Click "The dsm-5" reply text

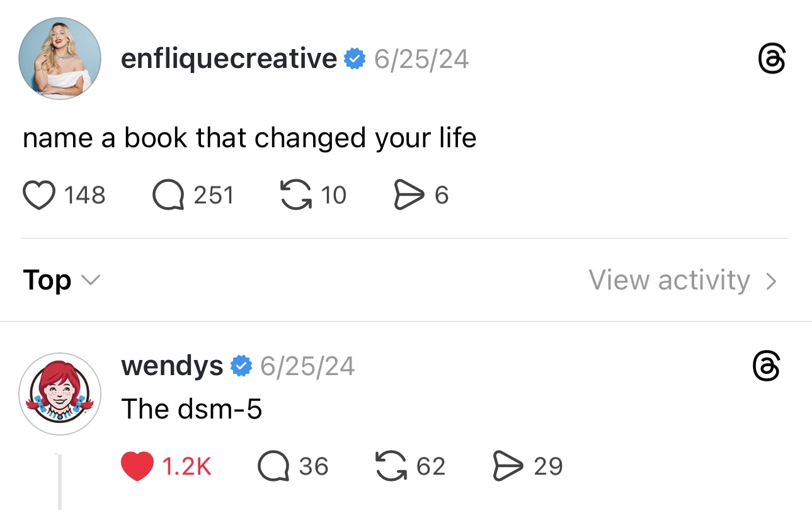(192, 409)
